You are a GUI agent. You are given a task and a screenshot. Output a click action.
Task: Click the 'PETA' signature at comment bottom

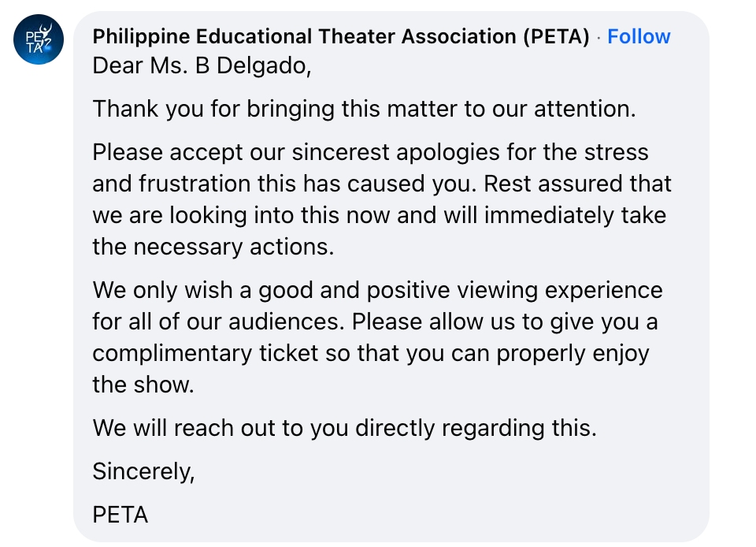[120, 515]
